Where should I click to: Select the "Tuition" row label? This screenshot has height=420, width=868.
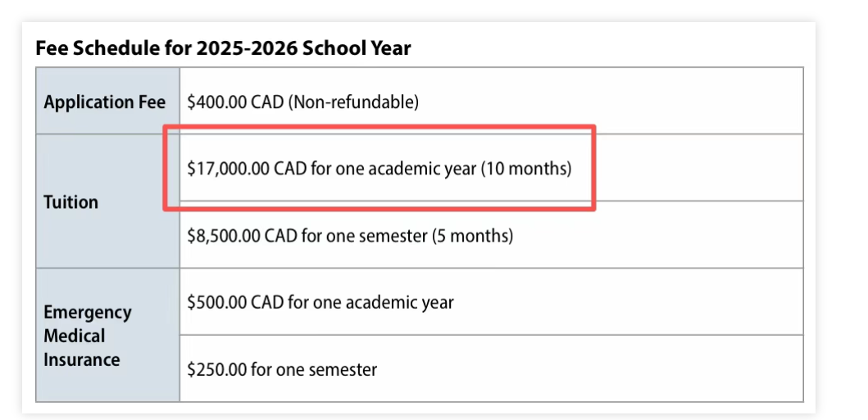click(x=70, y=201)
